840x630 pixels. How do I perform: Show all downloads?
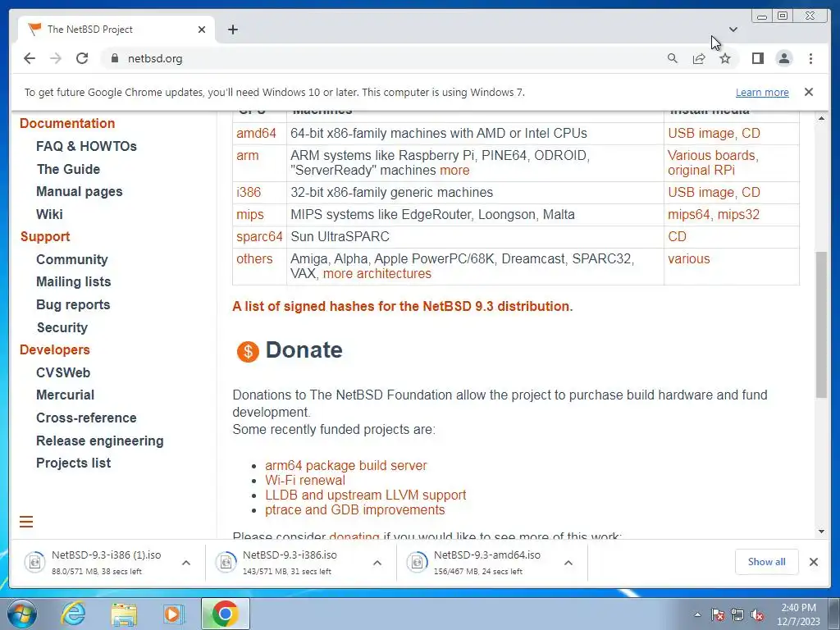pos(767,561)
